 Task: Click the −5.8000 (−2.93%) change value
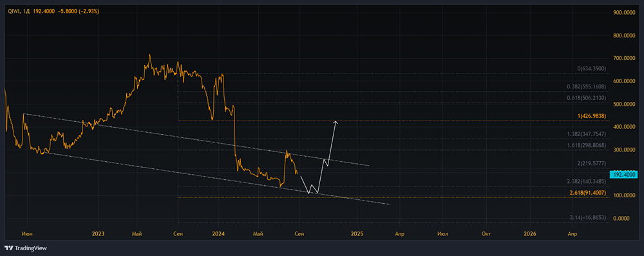click(x=78, y=12)
